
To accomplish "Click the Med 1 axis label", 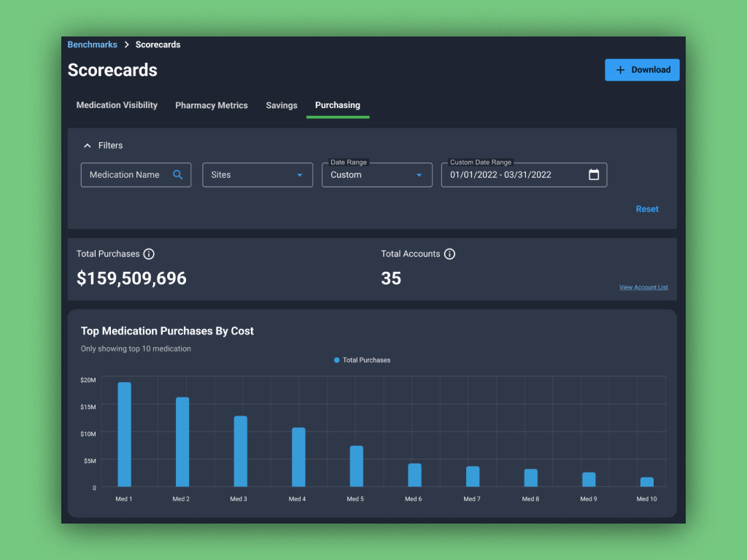I will click(x=124, y=499).
